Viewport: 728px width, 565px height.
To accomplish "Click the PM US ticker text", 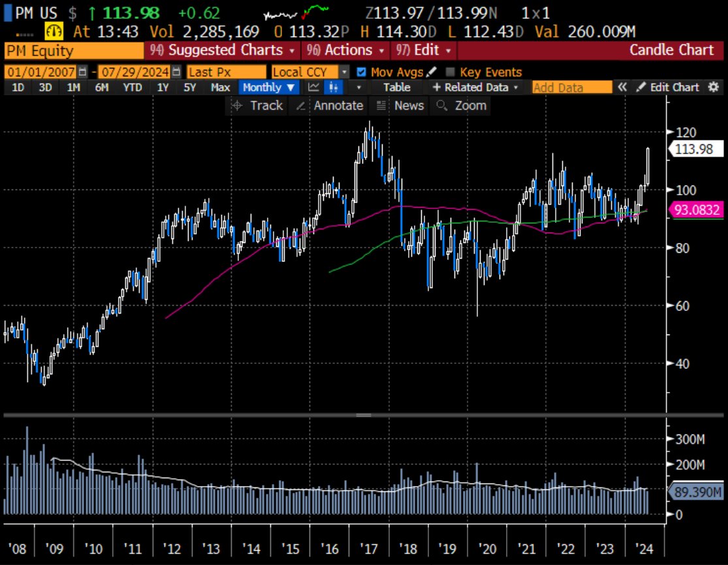I will (x=36, y=13).
